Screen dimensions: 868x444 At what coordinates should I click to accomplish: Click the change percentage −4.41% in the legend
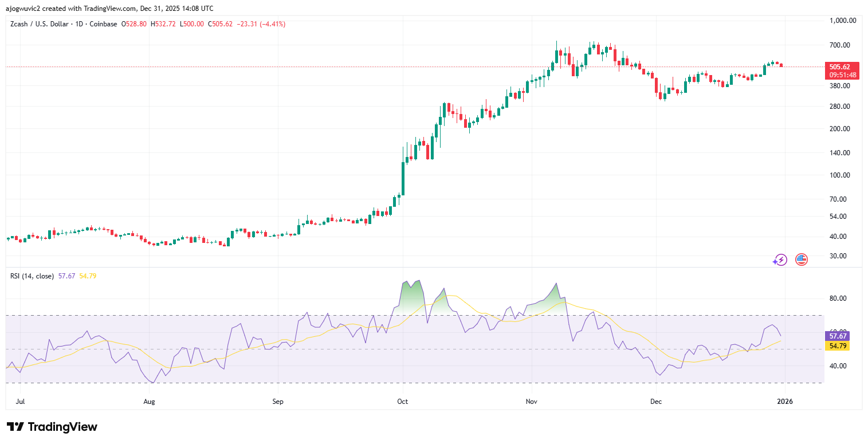pyautogui.click(x=272, y=24)
